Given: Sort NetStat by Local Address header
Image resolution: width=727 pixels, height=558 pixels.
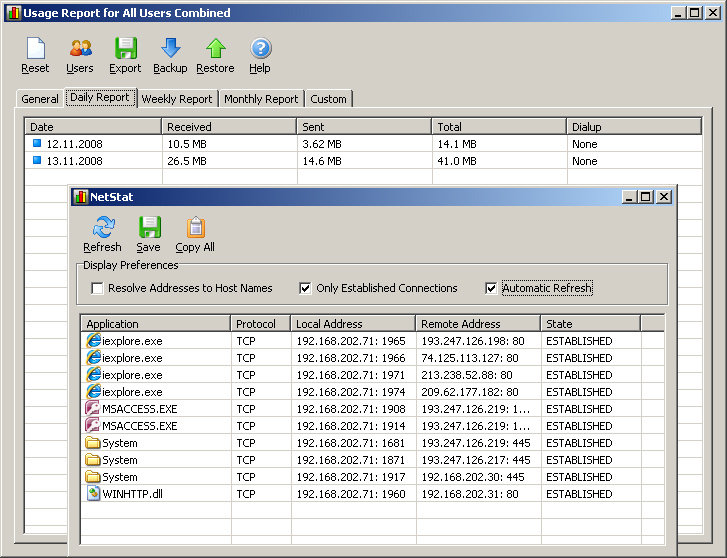Looking at the screenshot, I should 353,323.
